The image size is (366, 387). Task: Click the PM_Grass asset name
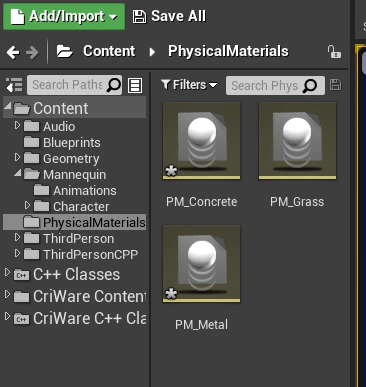tap(297, 202)
